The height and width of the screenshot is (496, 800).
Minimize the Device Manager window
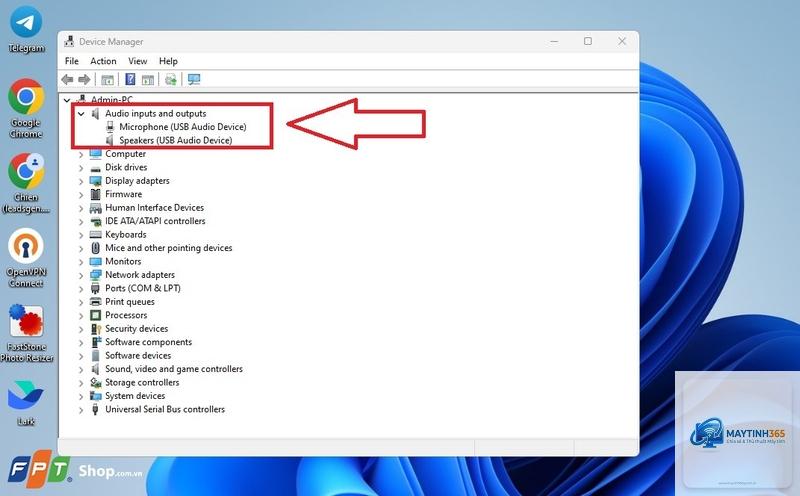point(554,41)
